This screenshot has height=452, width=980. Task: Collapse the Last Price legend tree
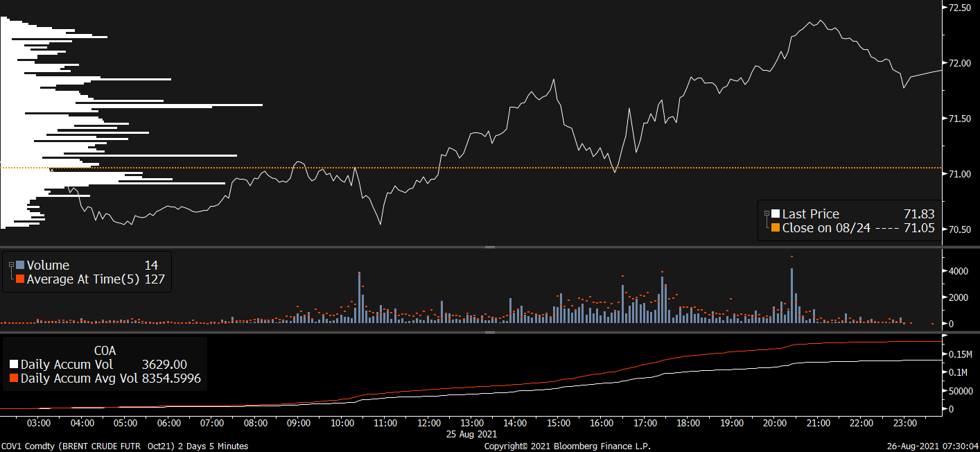[x=767, y=214]
